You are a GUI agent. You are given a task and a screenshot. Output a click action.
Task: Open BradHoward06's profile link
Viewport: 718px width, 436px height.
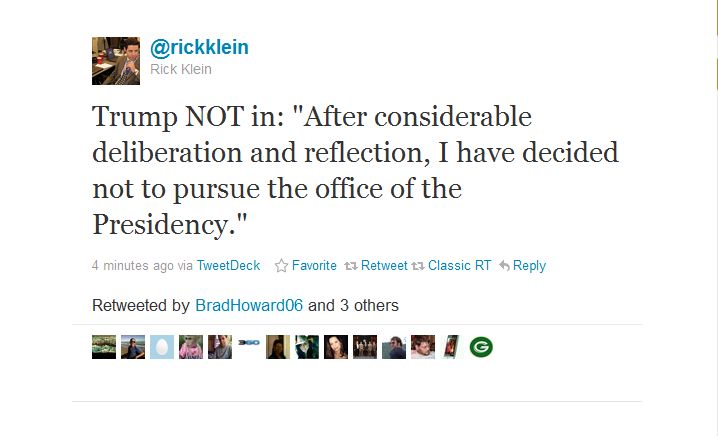click(x=249, y=305)
